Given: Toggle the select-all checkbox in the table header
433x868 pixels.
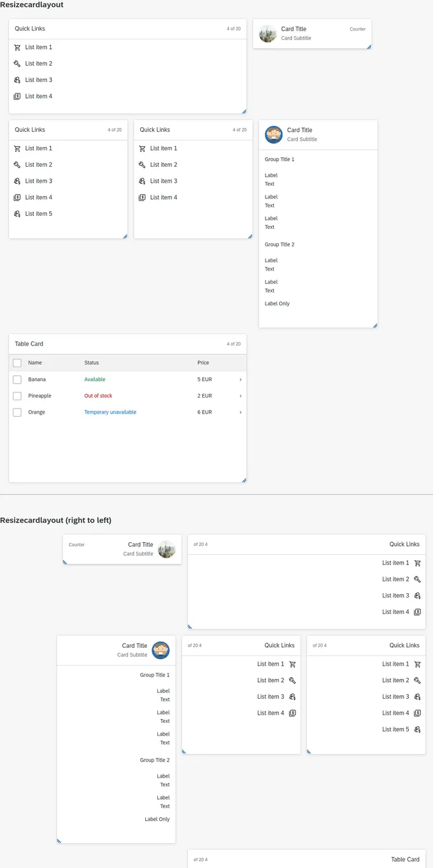Looking at the screenshot, I should [17, 363].
